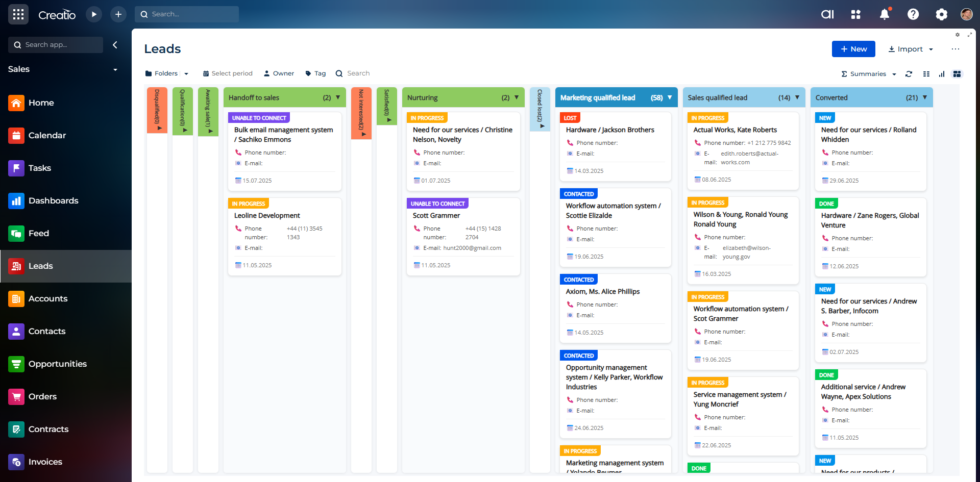
Task: Open the apps grid in the header
Action: point(856,14)
